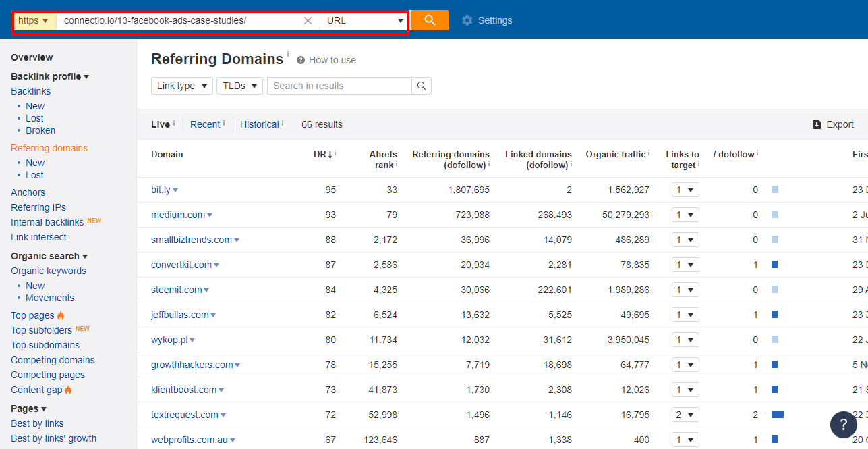Open Overview in the sidebar
Viewport: 868px width, 449px height.
click(x=32, y=57)
